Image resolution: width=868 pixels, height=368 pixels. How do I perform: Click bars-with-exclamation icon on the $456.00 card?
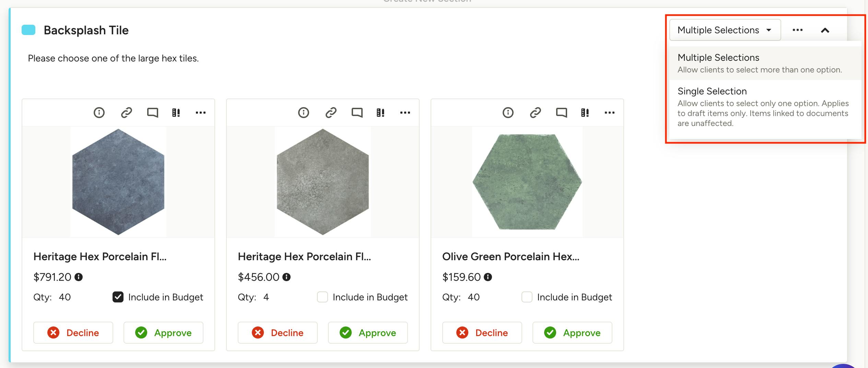380,113
